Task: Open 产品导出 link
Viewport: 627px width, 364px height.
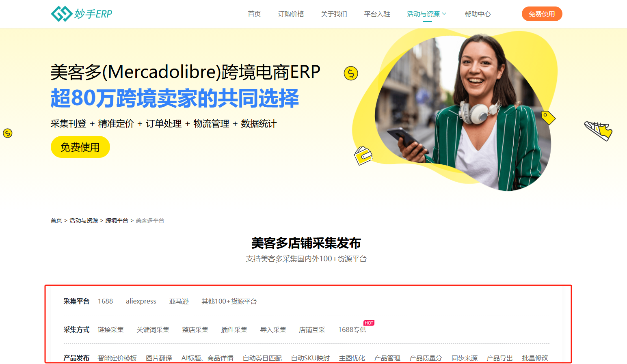Action: click(499, 358)
